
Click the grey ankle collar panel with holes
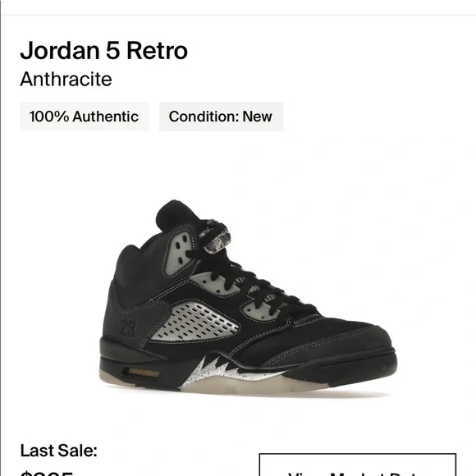coord(180,252)
